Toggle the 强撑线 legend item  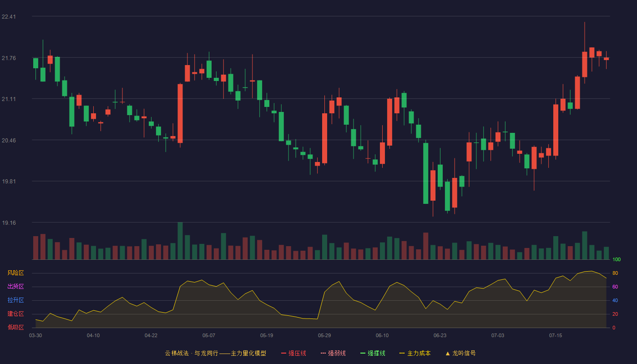373,353
